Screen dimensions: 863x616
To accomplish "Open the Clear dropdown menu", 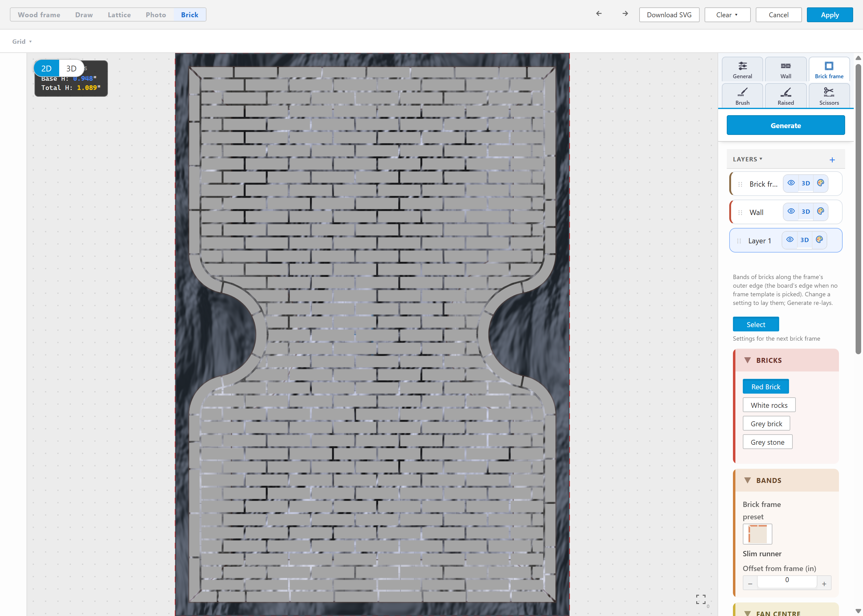I will pos(727,15).
